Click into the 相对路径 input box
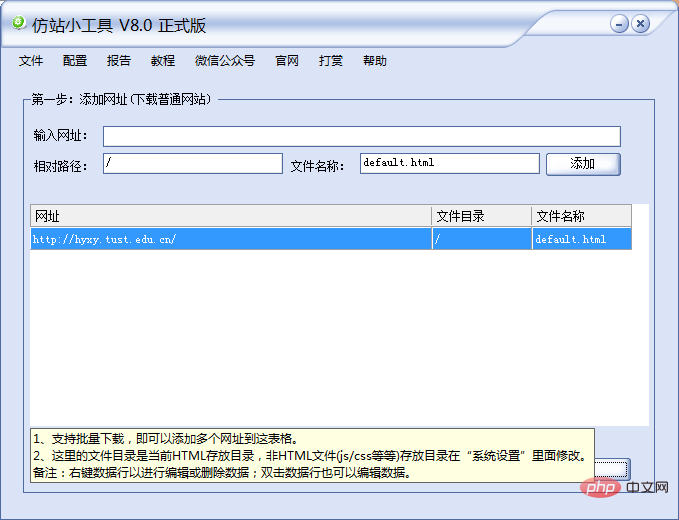679x520 pixels. tap(192, 163)
